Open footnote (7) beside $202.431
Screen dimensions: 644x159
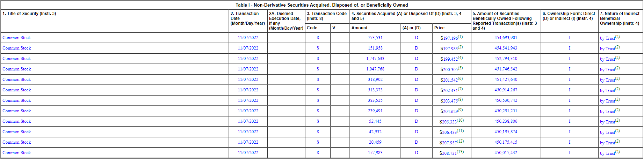coord(460,89)
